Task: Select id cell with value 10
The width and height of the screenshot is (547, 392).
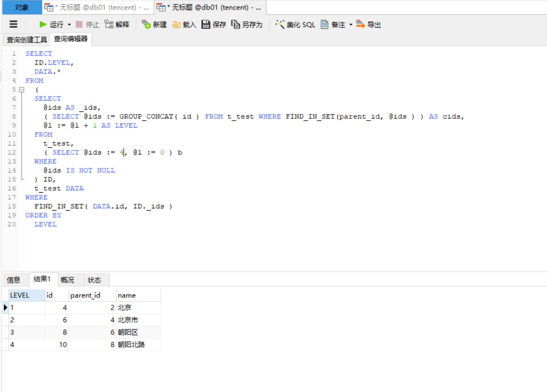Action: coord(57,344)
